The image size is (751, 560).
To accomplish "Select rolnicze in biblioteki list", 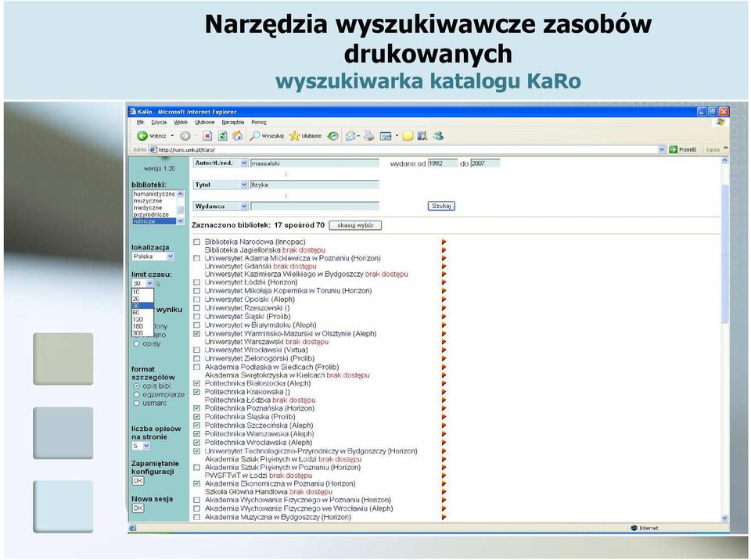I will coord(154,221).
